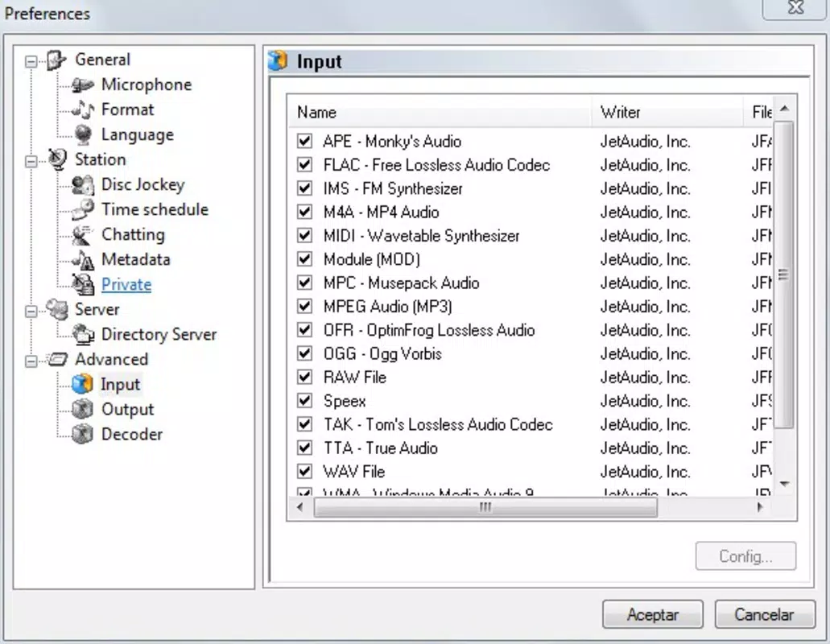The height and width of the screenshot is (644, 830).
Task: Click the Decoder cube icon
Action: point(83,434)
